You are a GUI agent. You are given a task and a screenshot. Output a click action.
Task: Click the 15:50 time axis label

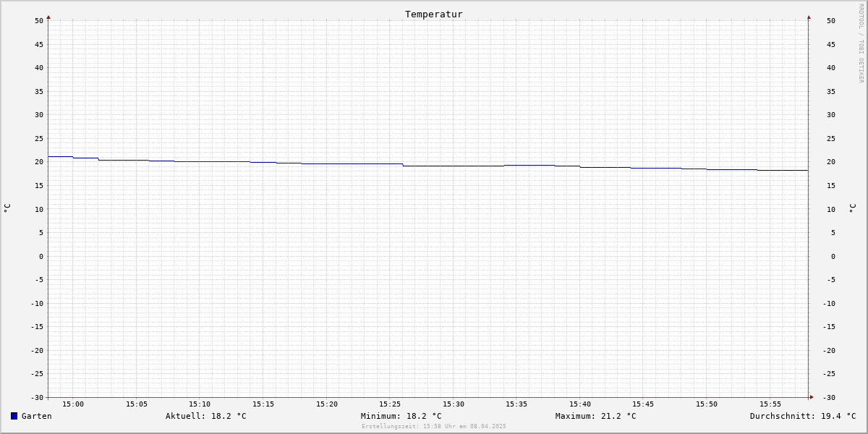(707, 404)
